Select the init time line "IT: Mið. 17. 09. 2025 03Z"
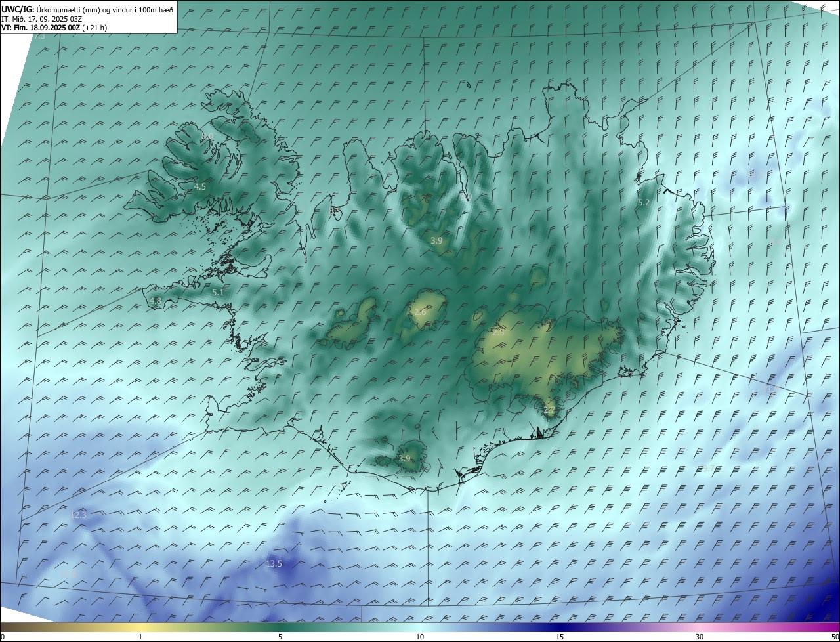The height and width of the screenshot is (642, 840). [41, 18]
